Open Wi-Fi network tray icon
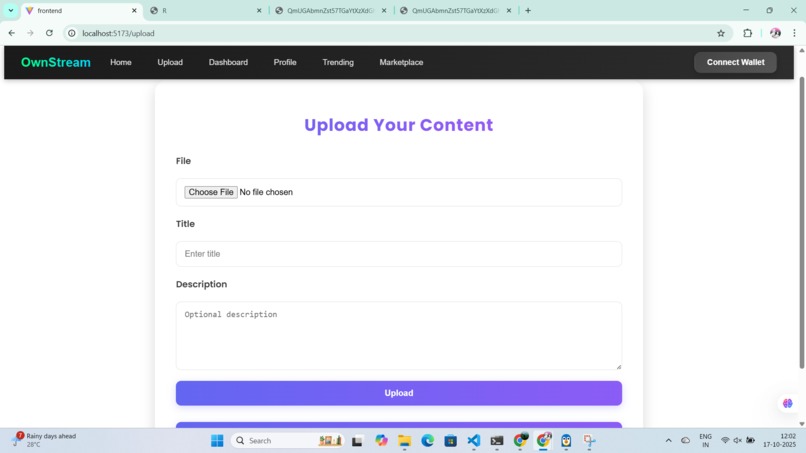This screenshot has width=806, height=453. pyautogui.click(x=725, y=441)
